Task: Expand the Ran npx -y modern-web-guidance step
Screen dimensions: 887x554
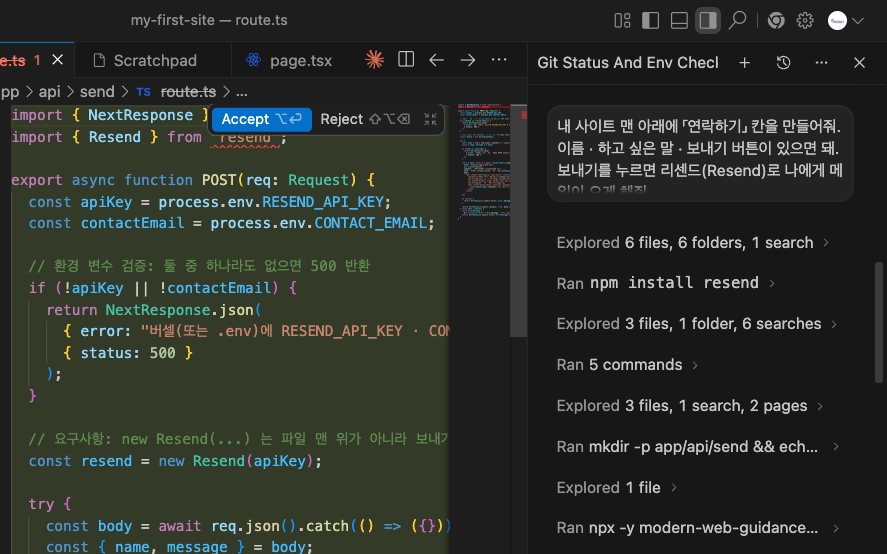Action: click(x=697, y=528)
